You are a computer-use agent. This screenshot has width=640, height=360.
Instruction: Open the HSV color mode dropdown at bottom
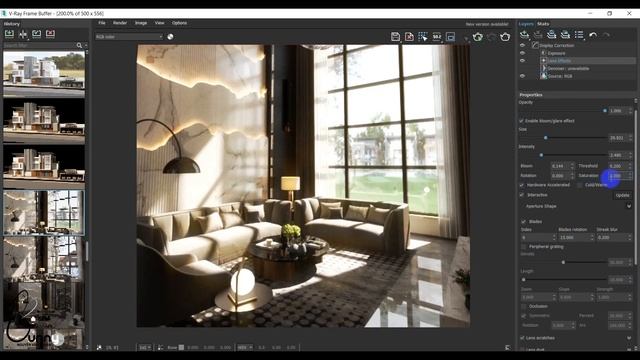click(244, 348)
